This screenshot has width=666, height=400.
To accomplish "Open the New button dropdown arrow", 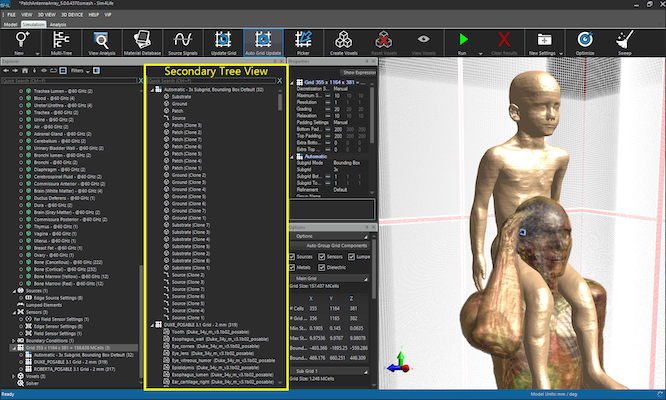I will coord(37,54).
